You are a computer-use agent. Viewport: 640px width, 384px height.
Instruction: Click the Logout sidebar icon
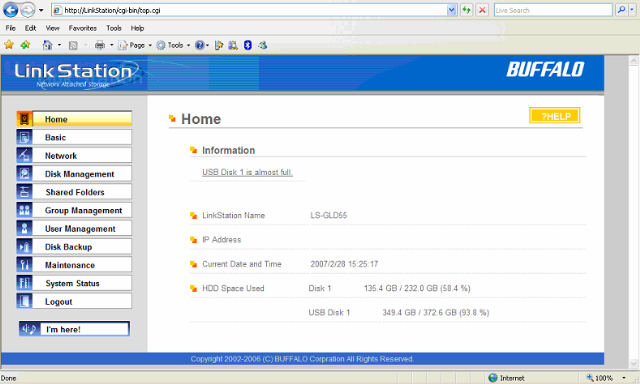24,301
